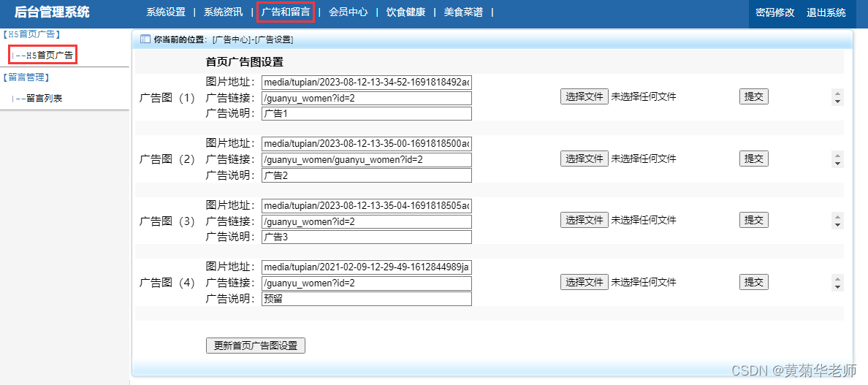Click 广告链接 field for 广告图（1）

367,98
